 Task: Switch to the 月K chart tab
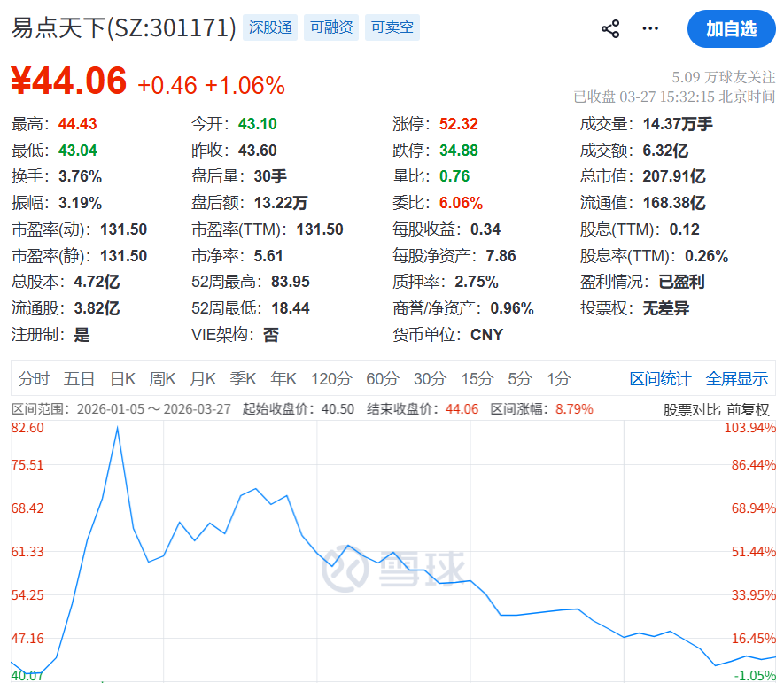(202, 378)
